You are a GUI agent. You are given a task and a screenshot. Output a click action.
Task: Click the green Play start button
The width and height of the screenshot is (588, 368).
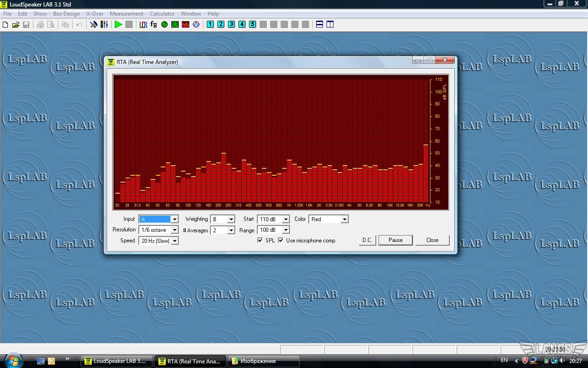[x=118, y=24]
